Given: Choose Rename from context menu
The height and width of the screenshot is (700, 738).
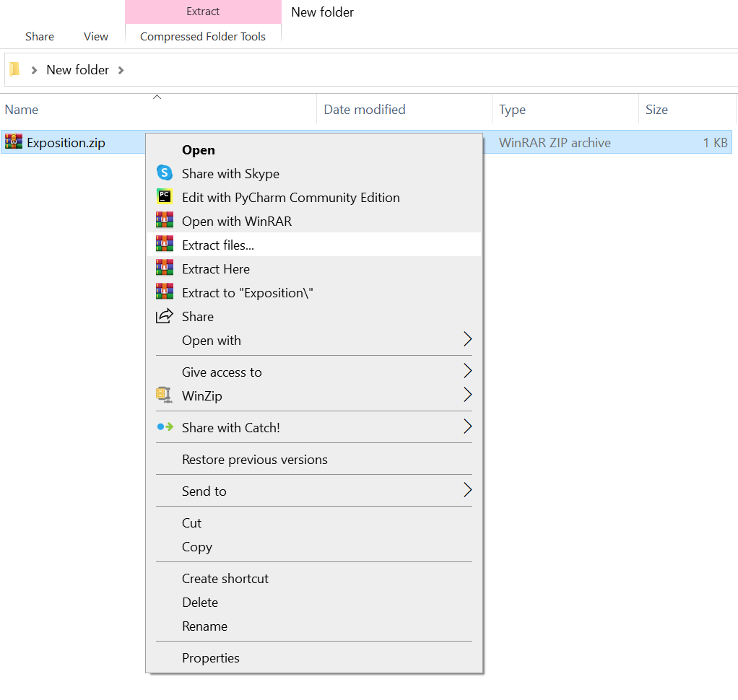Looking at the screenshot, I should [314, 626].
